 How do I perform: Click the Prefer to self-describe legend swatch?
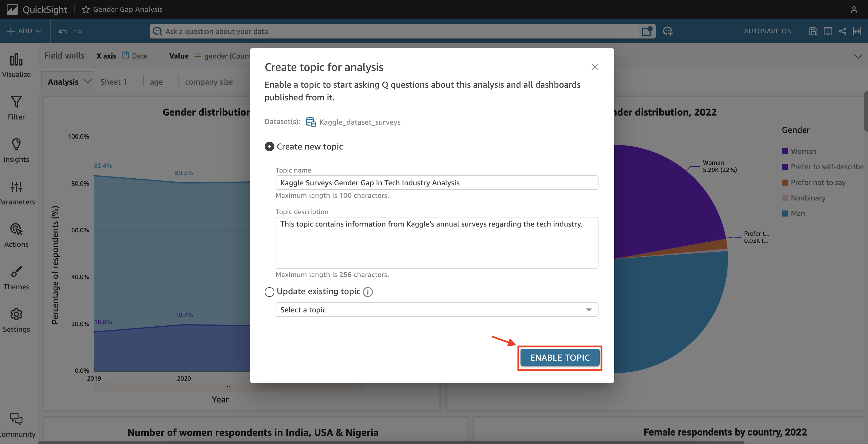[x=785, y=167]
